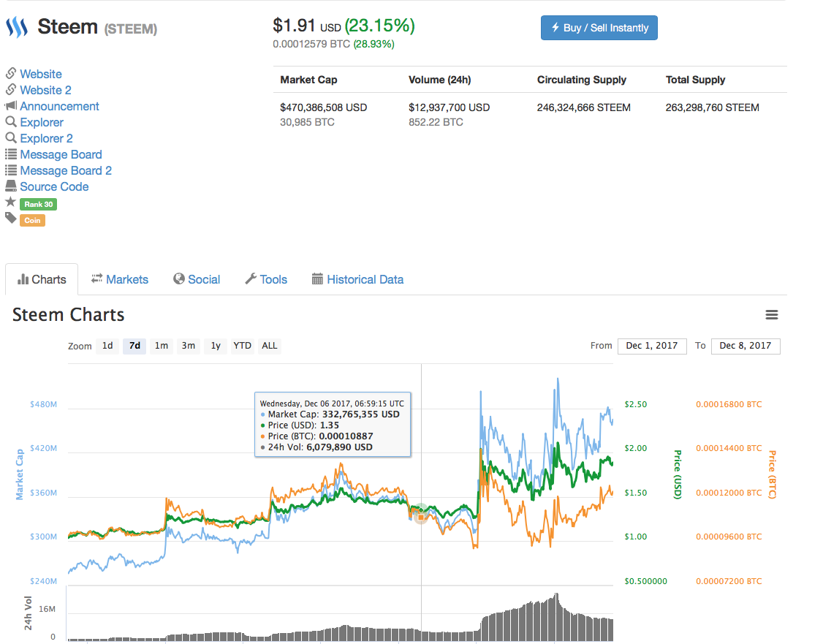This screenshot has width=823, height=644.
Task: Click the From date field Dec 1, 2017
Action: click(652, 346)
